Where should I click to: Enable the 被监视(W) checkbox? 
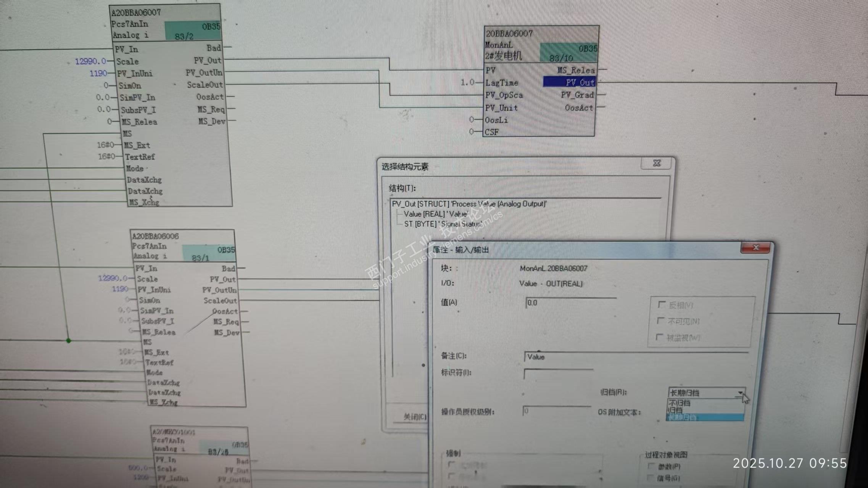659,337
